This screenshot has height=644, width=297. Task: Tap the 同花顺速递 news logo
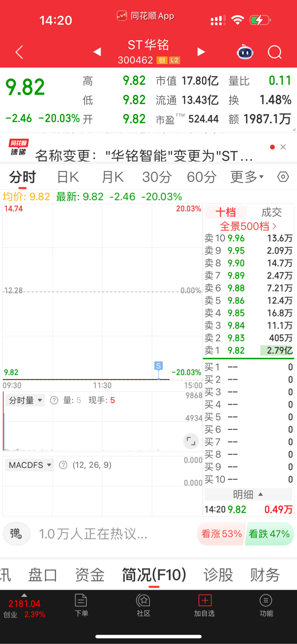[19, 147]
